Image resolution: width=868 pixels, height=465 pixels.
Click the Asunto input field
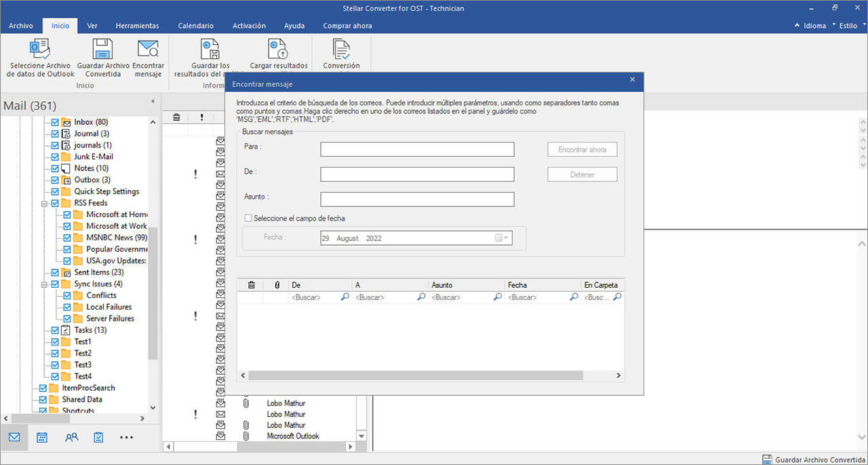click(x=417, y=200)
